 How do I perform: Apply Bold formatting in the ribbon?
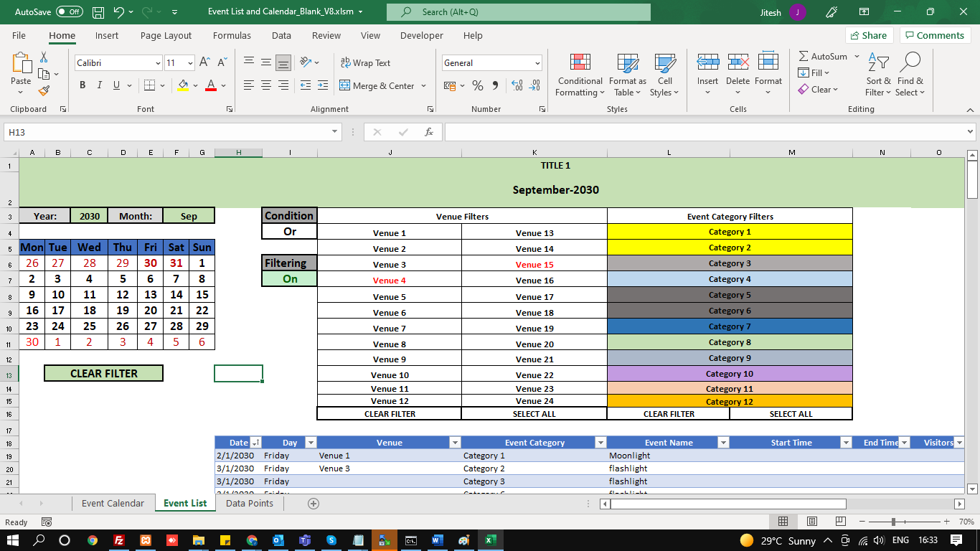(82, 85)
